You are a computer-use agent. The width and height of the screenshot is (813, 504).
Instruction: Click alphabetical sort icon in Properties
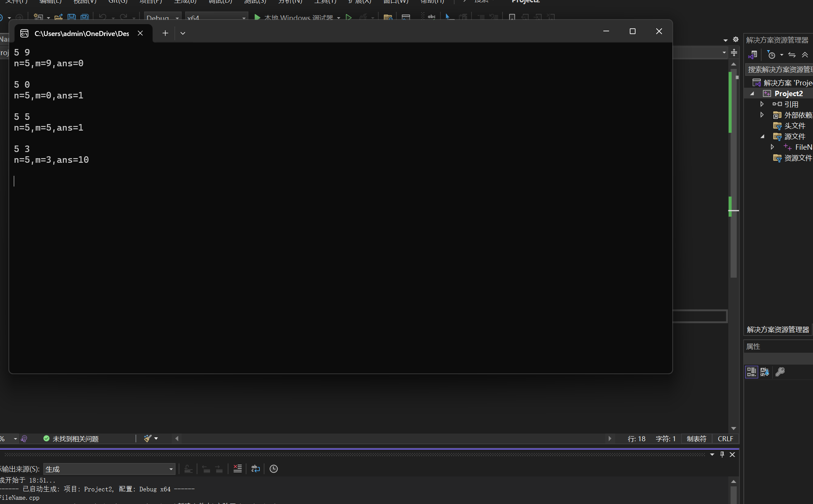(x=765, y=372)
